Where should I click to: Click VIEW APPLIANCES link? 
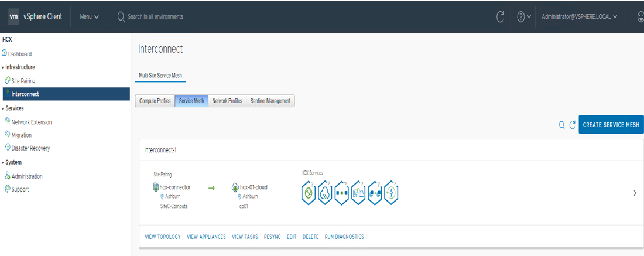click(x=206, y=237)
